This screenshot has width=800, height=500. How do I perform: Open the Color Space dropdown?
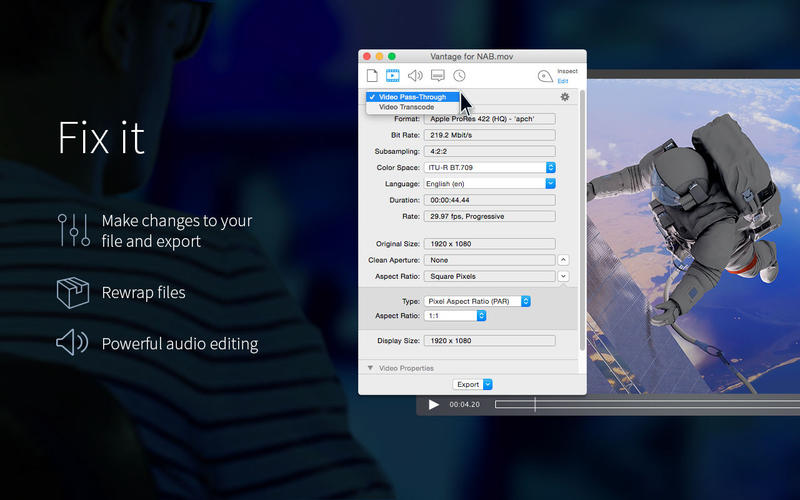(x=489, y=167)
